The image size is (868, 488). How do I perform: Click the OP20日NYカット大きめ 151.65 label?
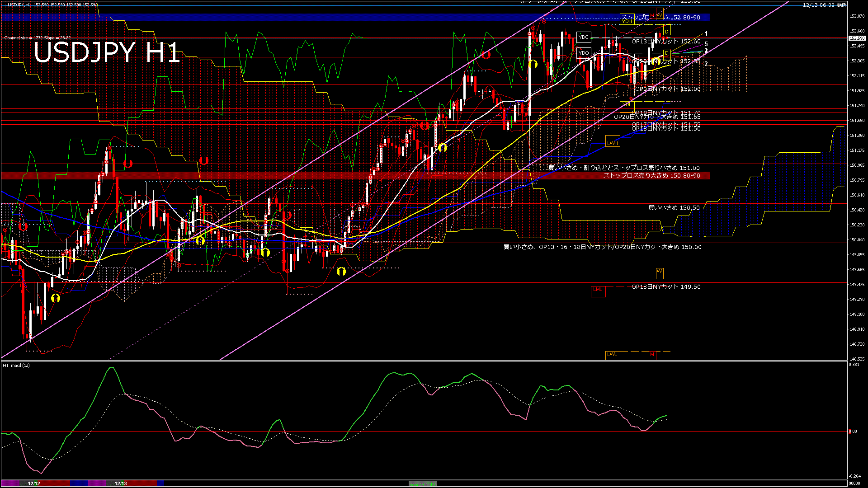tap(657, 117)
